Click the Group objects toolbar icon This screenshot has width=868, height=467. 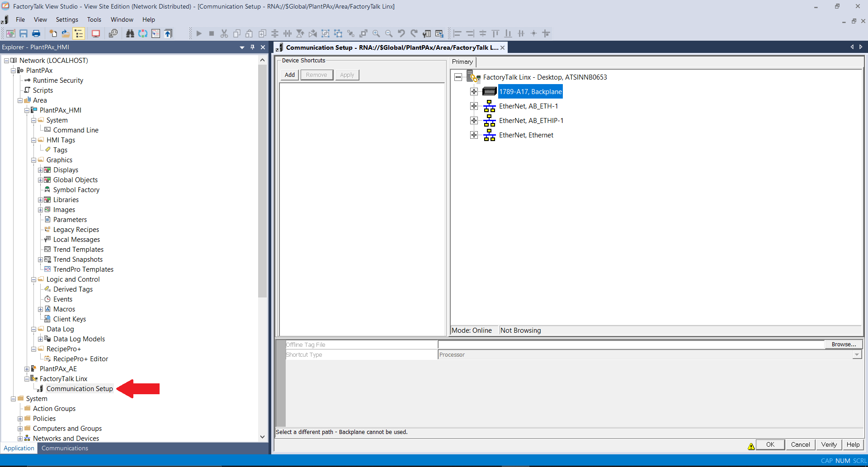pyautogui.click(x=325, y=33)
